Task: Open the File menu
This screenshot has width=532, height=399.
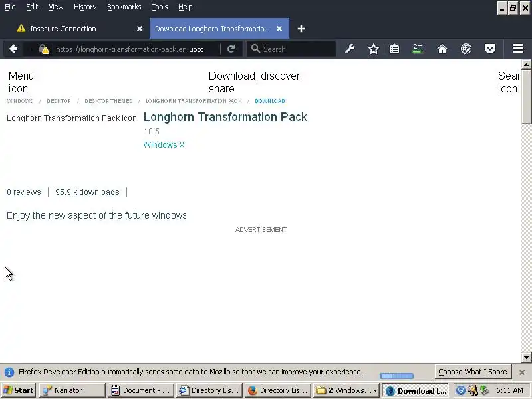Action: [10, 7]
